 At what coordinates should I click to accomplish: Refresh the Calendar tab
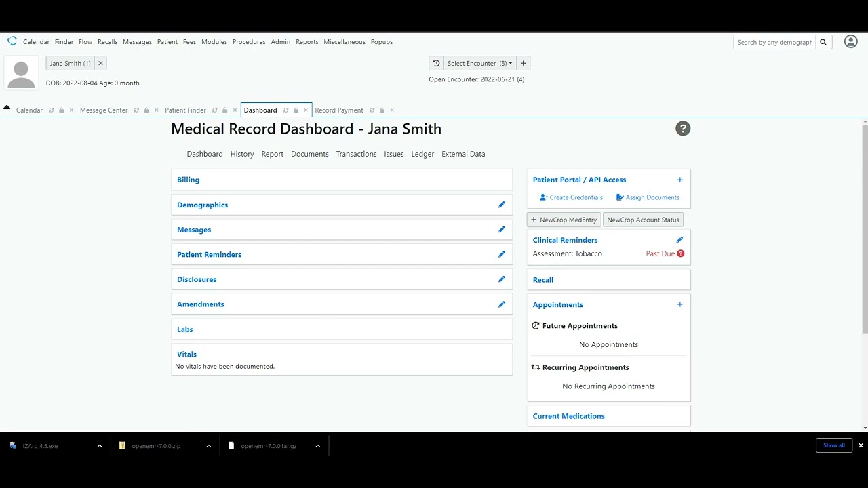pos(52,110)
